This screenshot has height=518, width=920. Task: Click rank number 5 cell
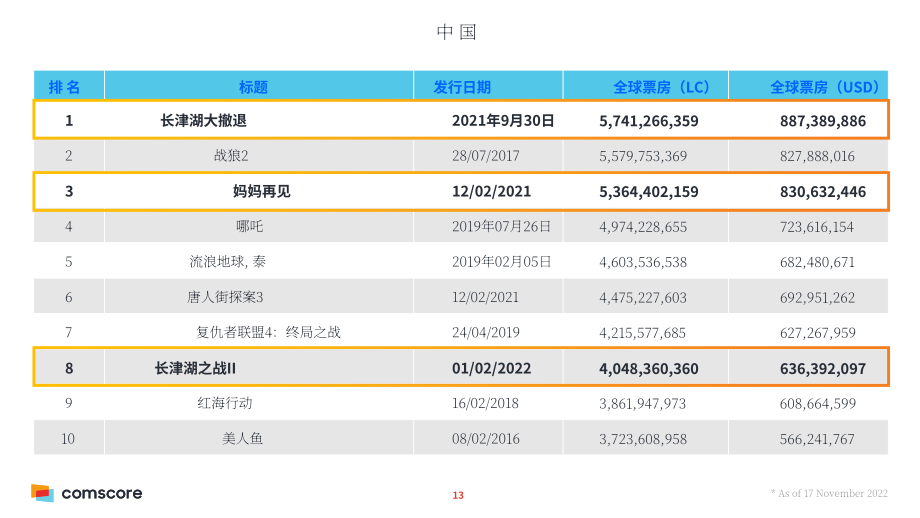click(69, 262)
